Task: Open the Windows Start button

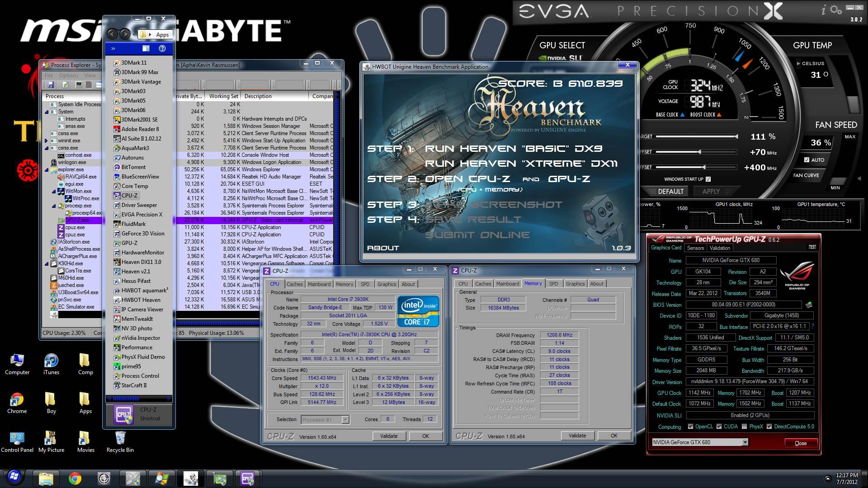Action: [14, 478]
